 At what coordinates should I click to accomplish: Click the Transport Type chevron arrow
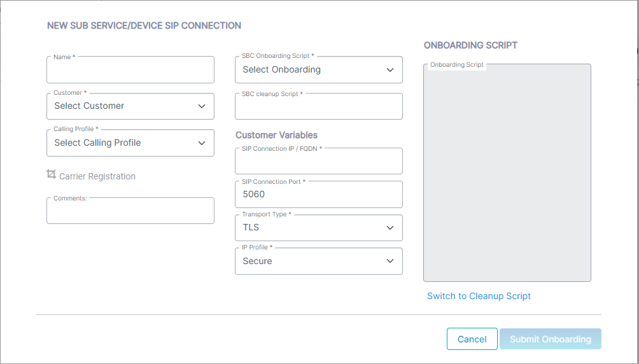(x=390, y=228)
